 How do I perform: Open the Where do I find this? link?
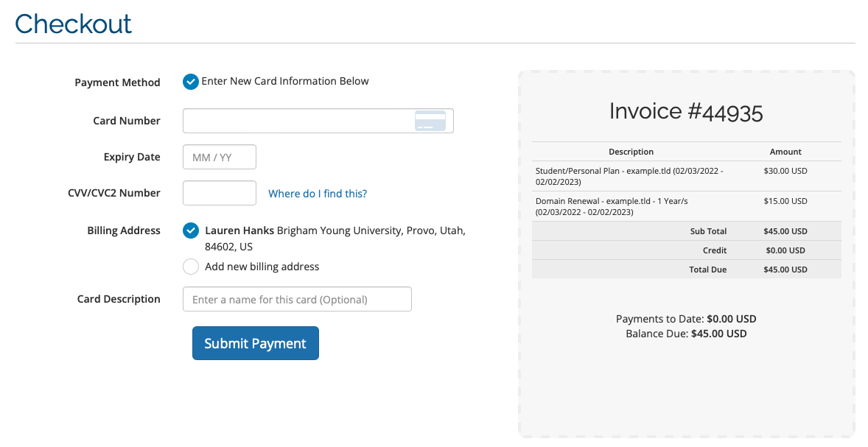(318, 194)
